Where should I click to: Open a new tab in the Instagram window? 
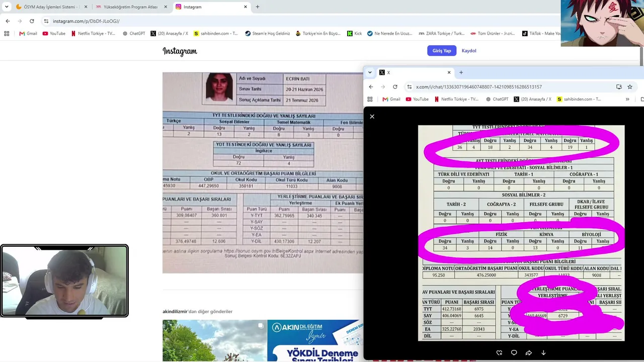(258, 7)
